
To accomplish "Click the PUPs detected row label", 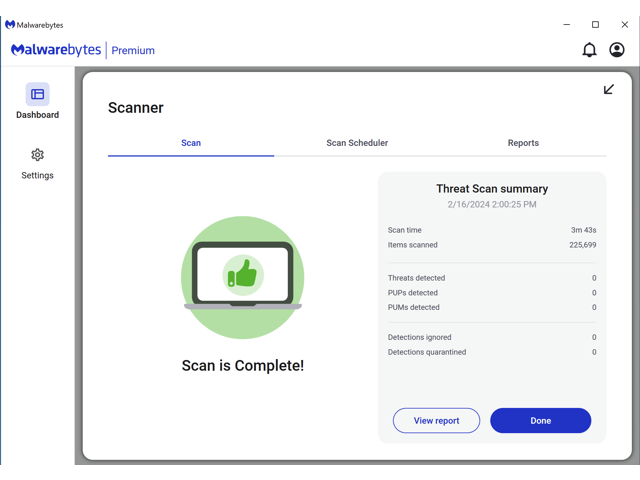I will (x=413, y=293).
